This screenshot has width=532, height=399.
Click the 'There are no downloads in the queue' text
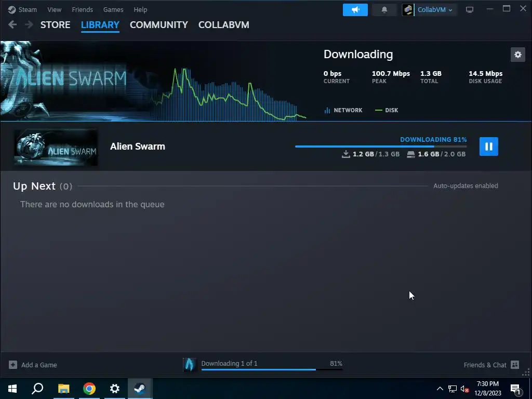click(x=92, y=204)
